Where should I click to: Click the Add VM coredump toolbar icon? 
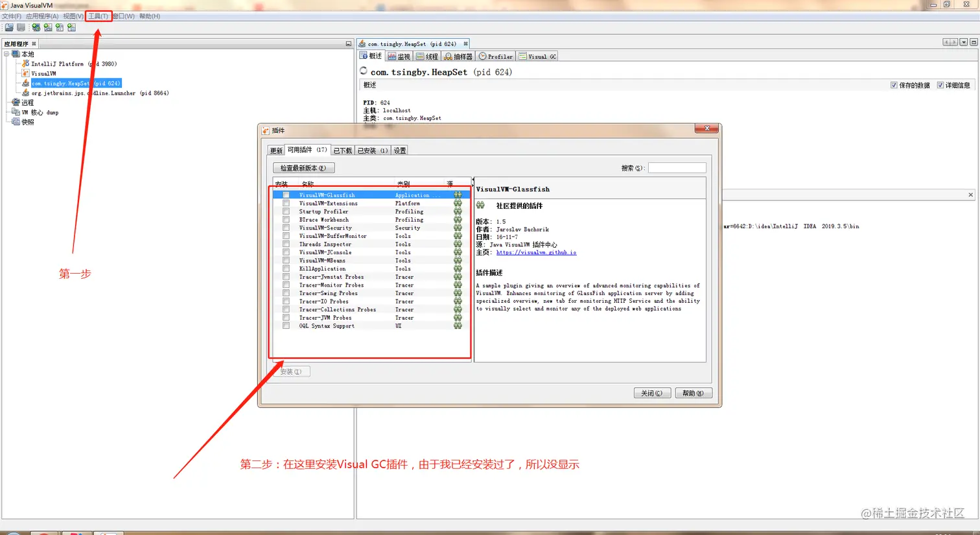click(60, 27)
